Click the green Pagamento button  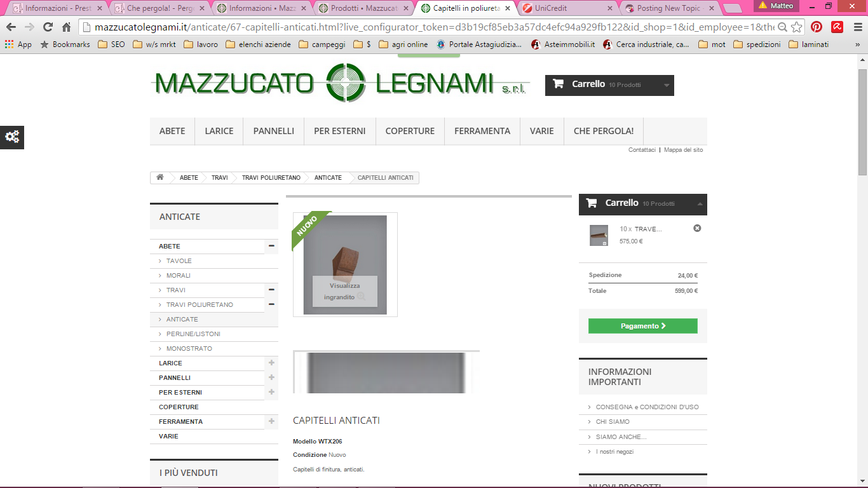click(643, 326)
